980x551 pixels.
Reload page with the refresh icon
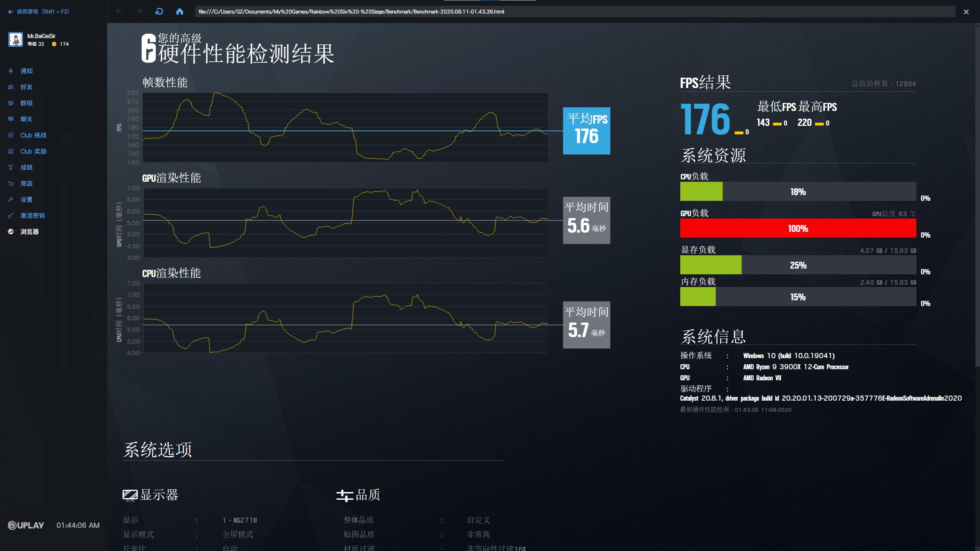160,11
